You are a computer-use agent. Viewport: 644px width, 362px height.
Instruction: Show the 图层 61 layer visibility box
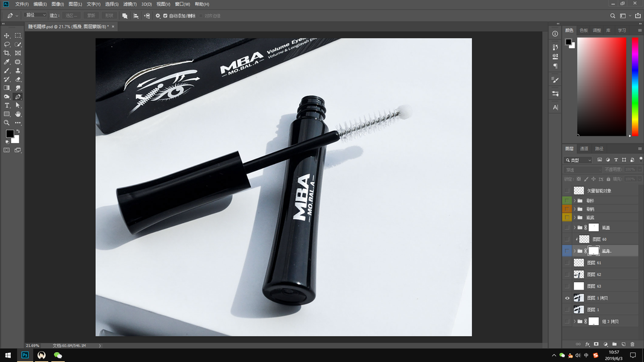click(x=567, y=262)
